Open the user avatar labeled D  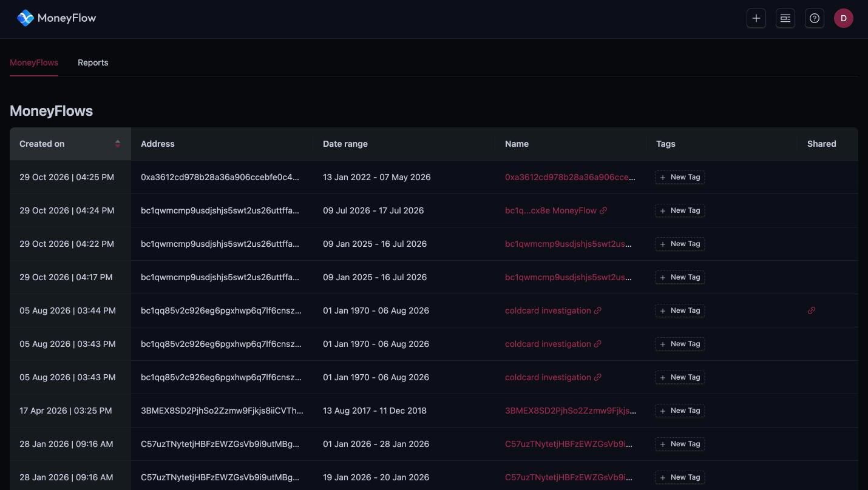(x=844, y=18)
